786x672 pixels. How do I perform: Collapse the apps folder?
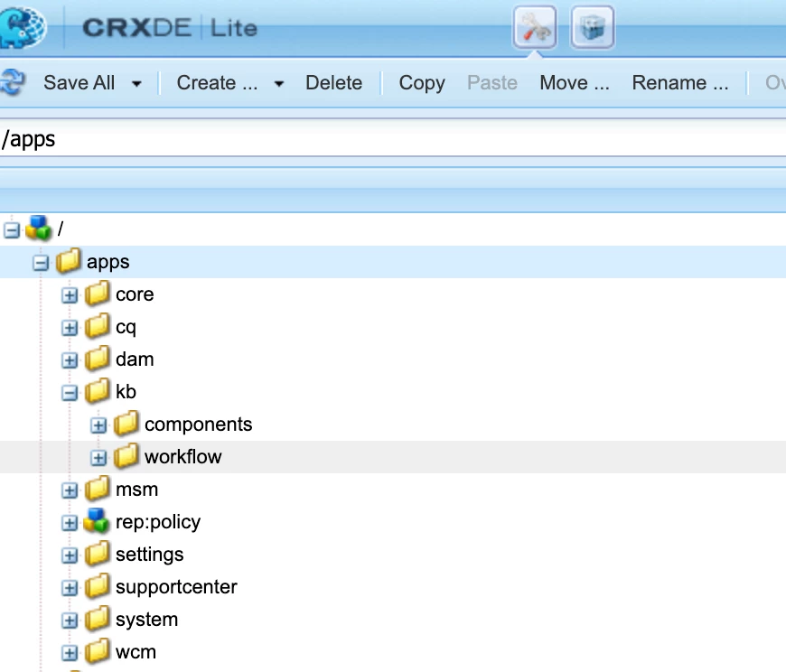coord(41,263)
